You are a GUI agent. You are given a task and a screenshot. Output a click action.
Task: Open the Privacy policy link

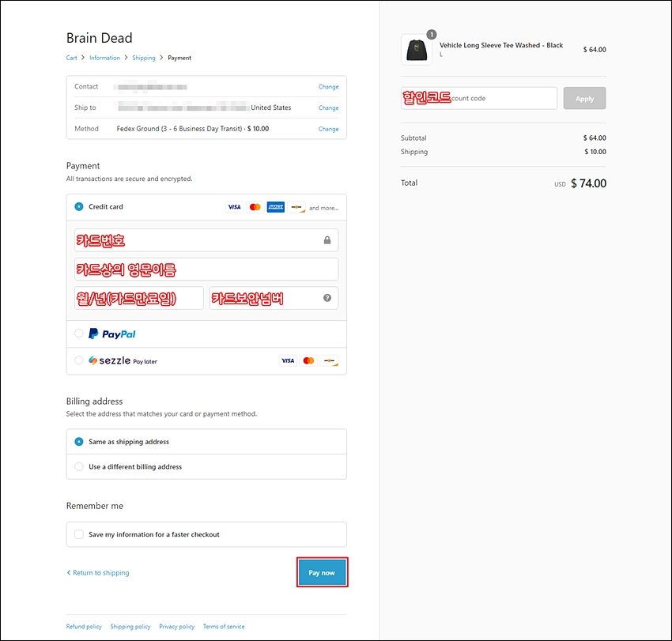click(177, 627)
